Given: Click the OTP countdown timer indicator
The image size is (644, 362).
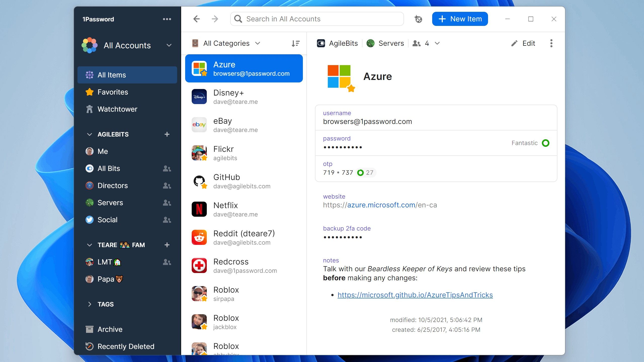Looking at the screenshot, I should pos(366,172).
